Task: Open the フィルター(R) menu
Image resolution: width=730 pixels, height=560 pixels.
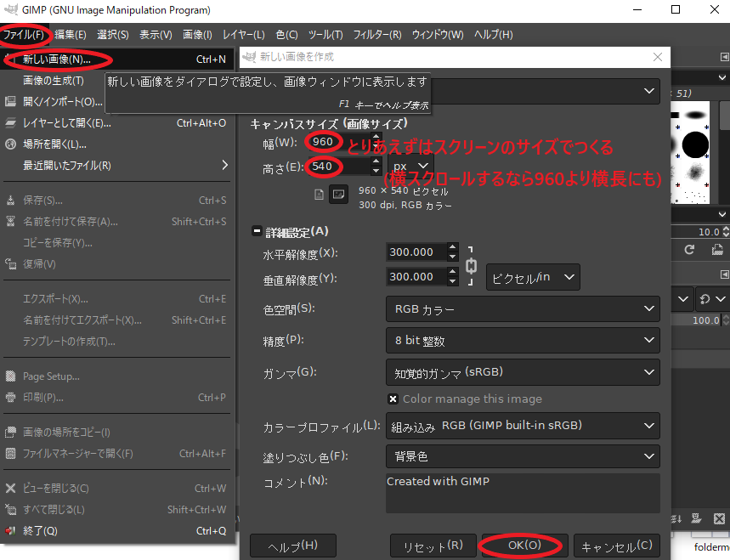Action: [377, 35]
